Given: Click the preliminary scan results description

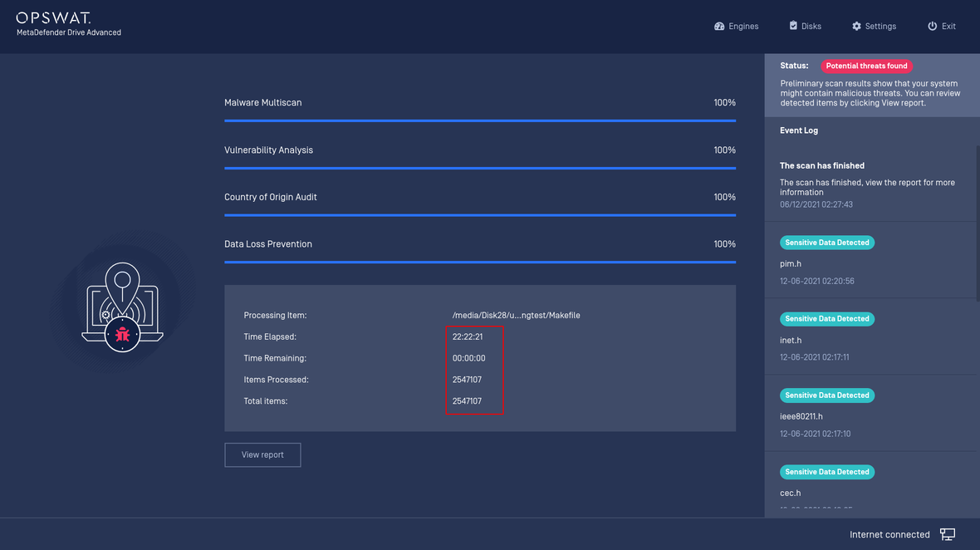Looking at the screenshot, I should point(870,93).
